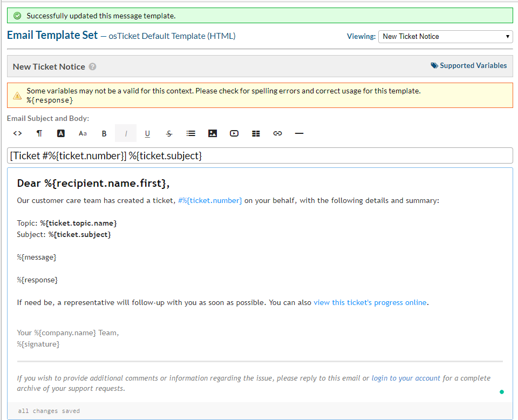Apply strikethrough formatting
The height and width of the screenshot is (420, 518).
coord(169,133)
